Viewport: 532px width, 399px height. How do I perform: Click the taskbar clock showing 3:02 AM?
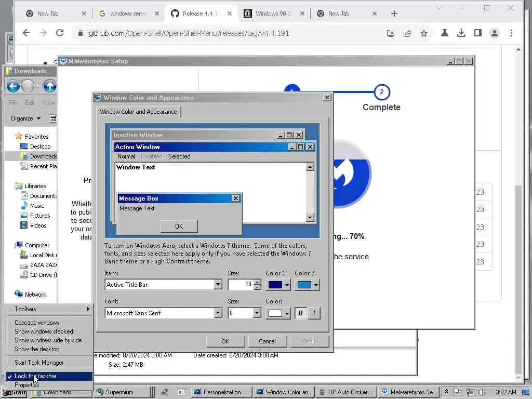(506, 392)
